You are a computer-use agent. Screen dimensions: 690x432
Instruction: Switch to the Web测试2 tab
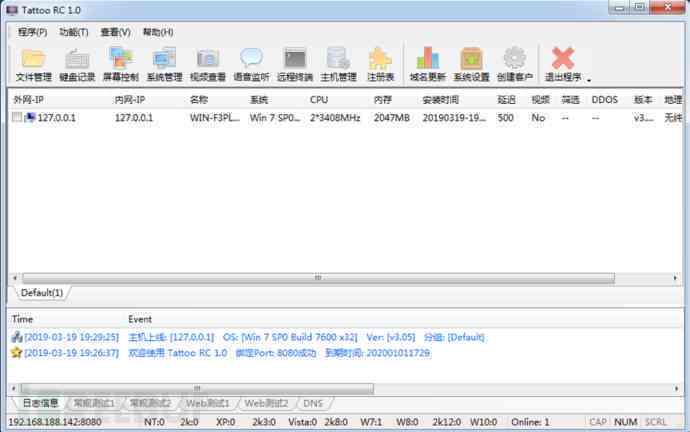[266, 403]
